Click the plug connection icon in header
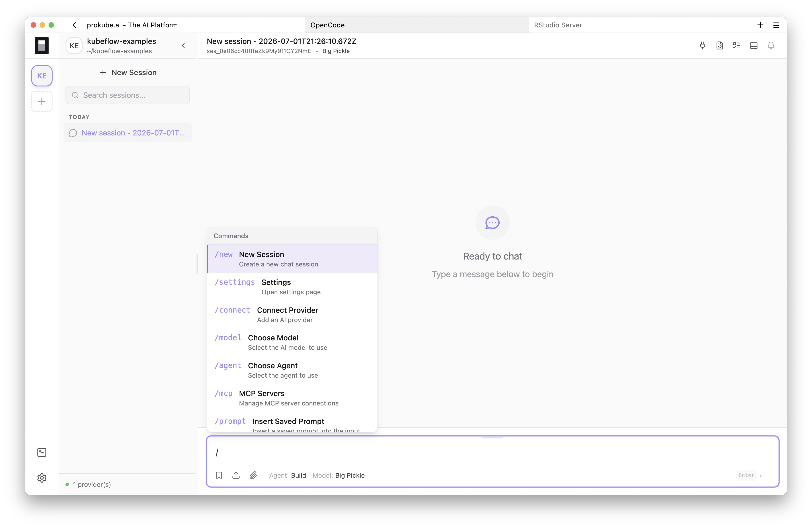This screenshot has width=812, height=528. click(x=703, y=45)
